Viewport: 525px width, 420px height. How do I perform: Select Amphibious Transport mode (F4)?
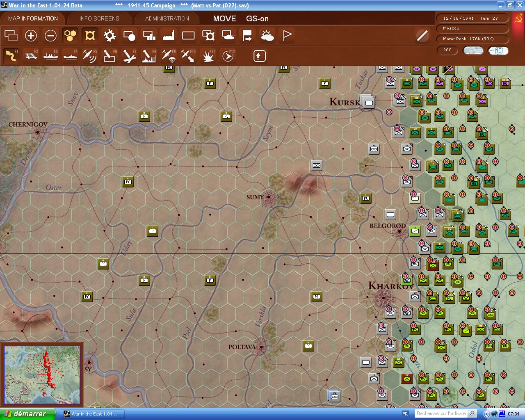70,56
